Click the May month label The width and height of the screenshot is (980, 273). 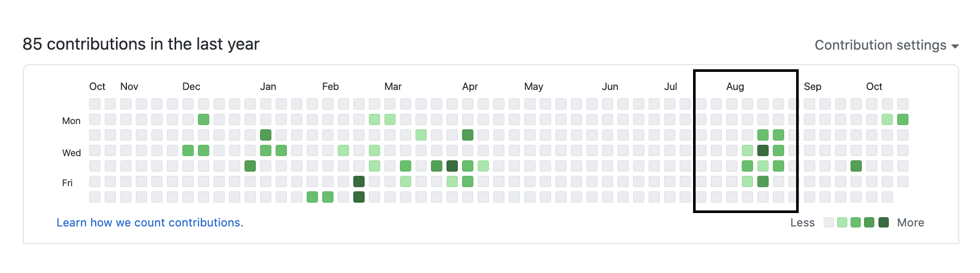(x=534, y=86)
